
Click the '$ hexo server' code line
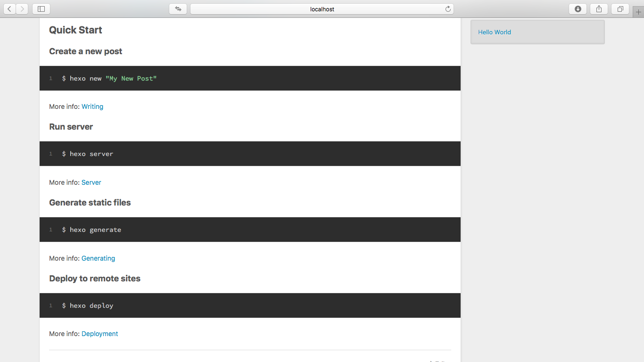(88, 154)
